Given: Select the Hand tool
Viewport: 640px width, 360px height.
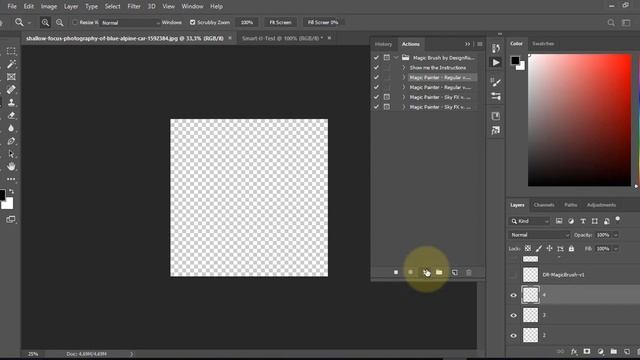Looking at the screenshot, I should click(x=11, y=167).
